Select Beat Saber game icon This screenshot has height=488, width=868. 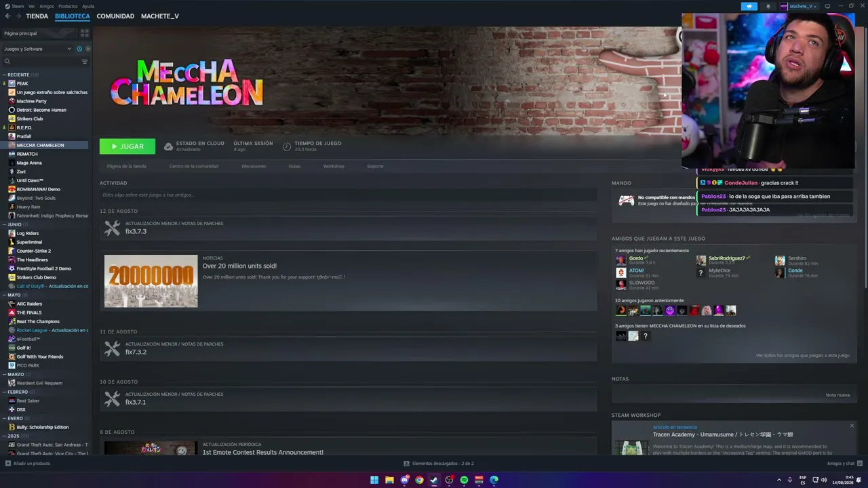pos(12,401)
